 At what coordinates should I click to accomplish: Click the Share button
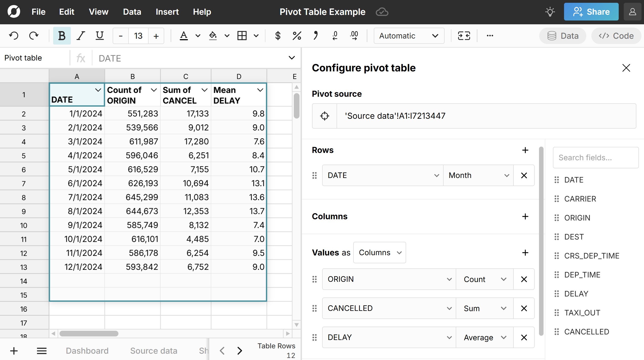point(591,12)
